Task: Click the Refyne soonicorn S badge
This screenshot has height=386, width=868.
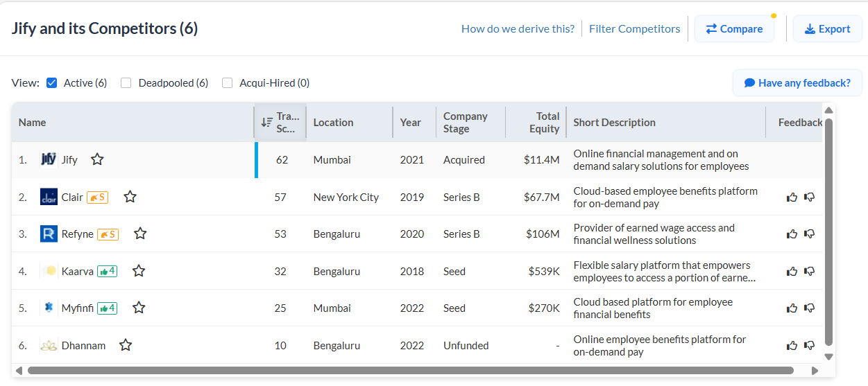Action: (x=108, y=234)
